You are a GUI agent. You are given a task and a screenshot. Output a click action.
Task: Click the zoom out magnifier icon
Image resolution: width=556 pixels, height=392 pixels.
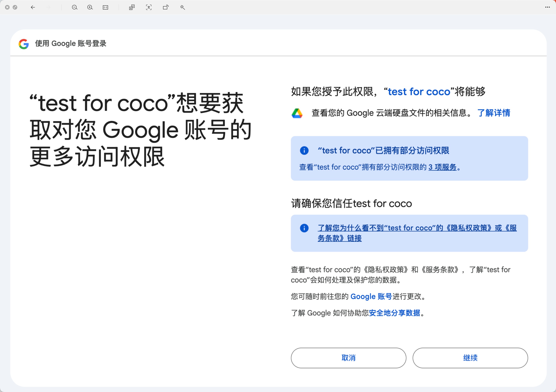point(75,7)
